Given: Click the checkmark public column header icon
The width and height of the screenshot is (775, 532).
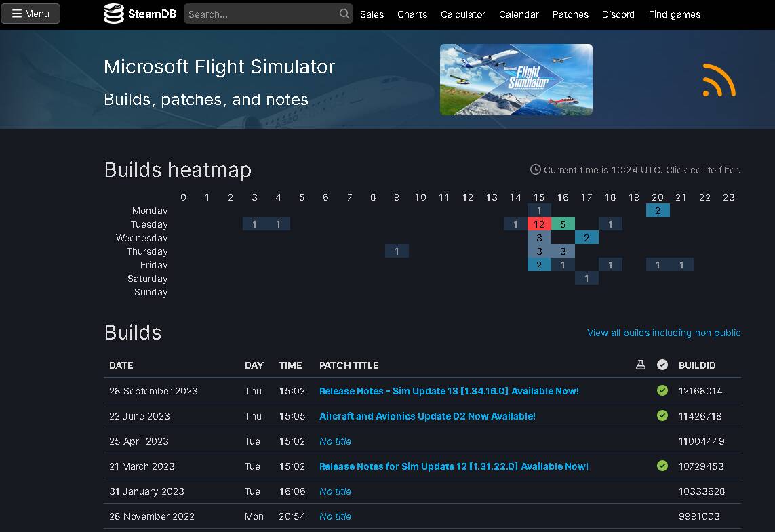Looking at the screenshot, I should pyautogui.click(x=662, y=365).
